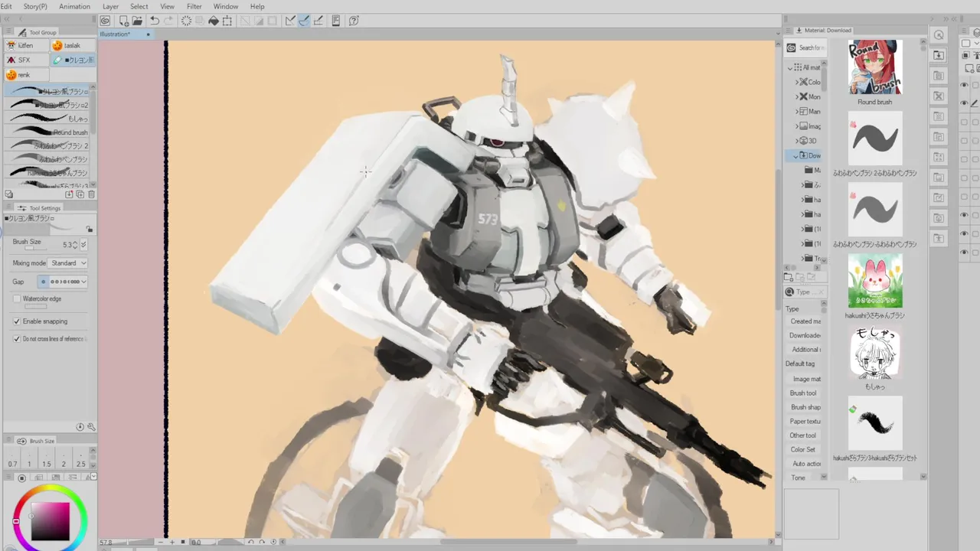This screenshot has width=980, height=551.
Task: Click the Undo arrow icon
Action: pyautogui.click(x=155, y=21)
